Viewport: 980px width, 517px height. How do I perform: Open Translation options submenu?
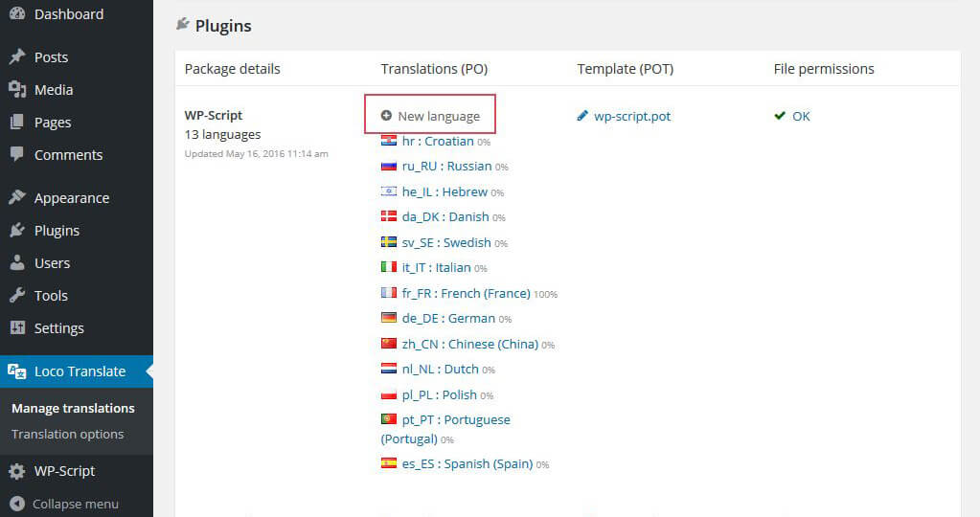click(x=67, y=434)
